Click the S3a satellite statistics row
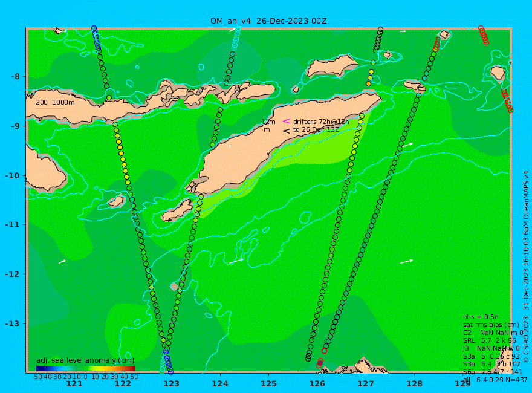The height and width of the screenshot is (393, 532). [491, 356]
